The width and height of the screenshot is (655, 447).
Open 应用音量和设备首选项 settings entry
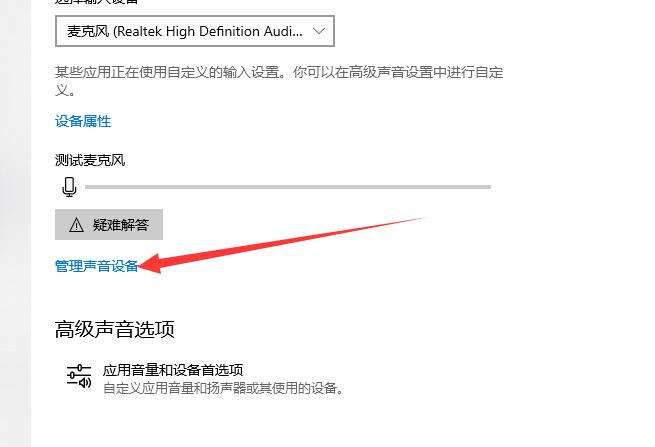173,370
